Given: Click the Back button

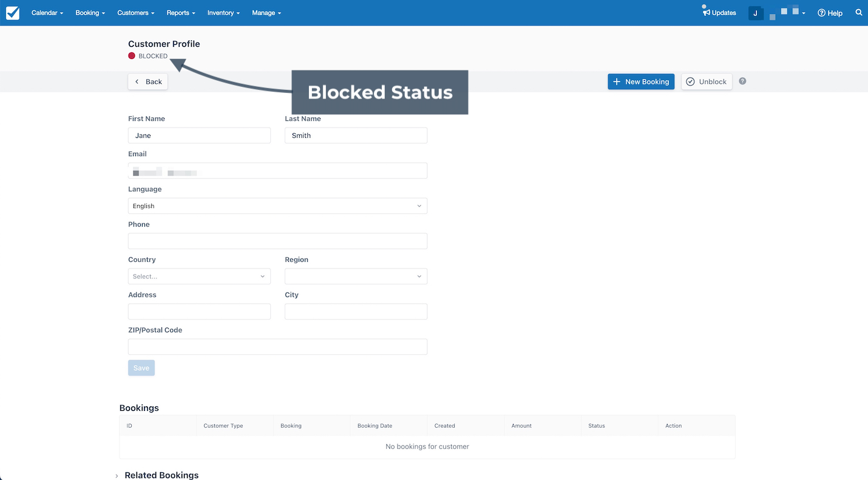Looking at the screenshot, I should [x=148, y=81].
